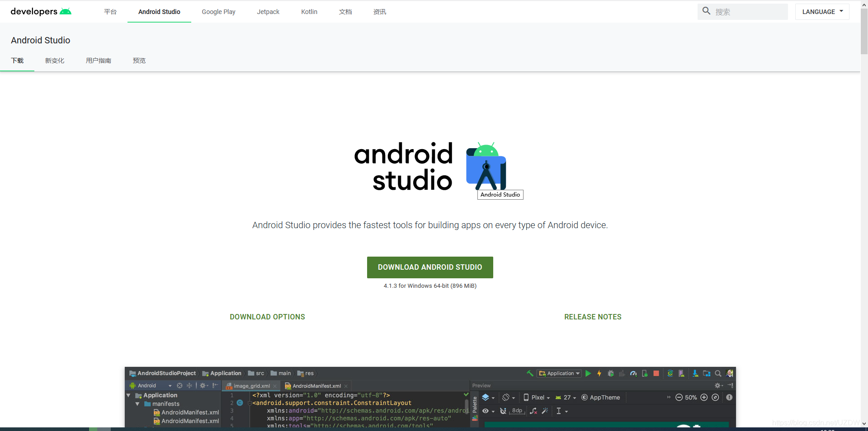Viewport: 868px width, 431px height.
Task: Click the warnings exclamation icon
Action: point(729,398)
